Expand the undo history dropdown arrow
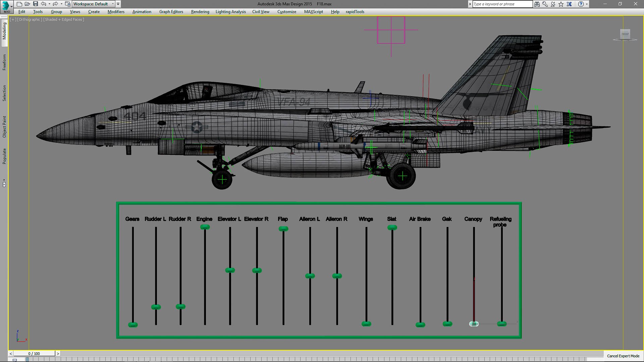 (x=49, y=4)
